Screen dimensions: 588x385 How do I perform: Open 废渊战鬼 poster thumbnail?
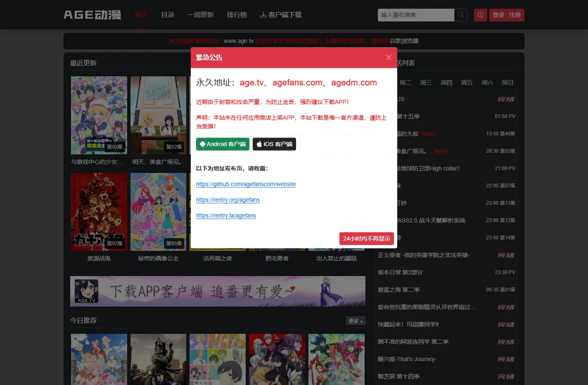tap(99, 212)
